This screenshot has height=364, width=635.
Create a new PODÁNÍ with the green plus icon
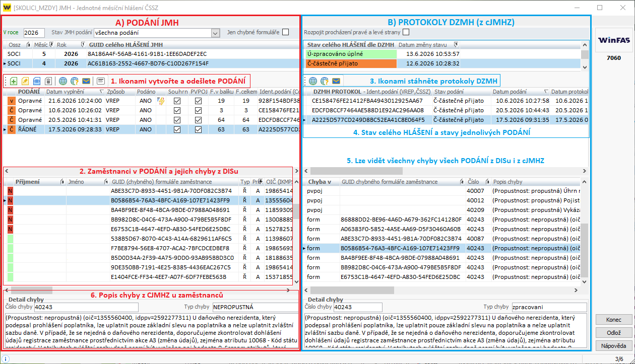pyautogui.click(x=14, y=81)
